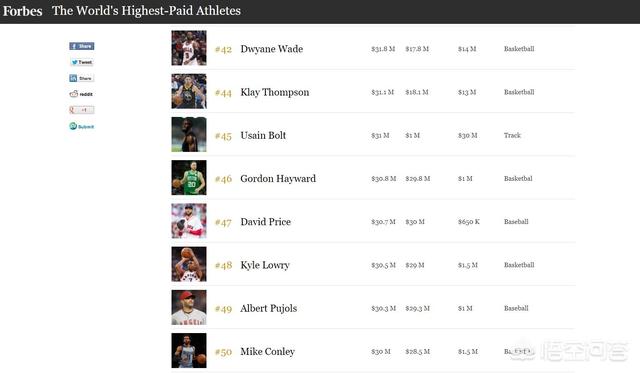The width and height of the screenshot is (640, 373).
Task: Open the Albert Pujols name link
Action: click(269, 309)
